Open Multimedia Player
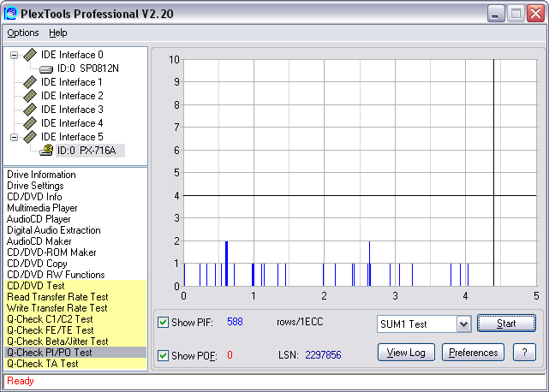Image resolution: width=549 pixels, height=392 pixels. point(42,208)
